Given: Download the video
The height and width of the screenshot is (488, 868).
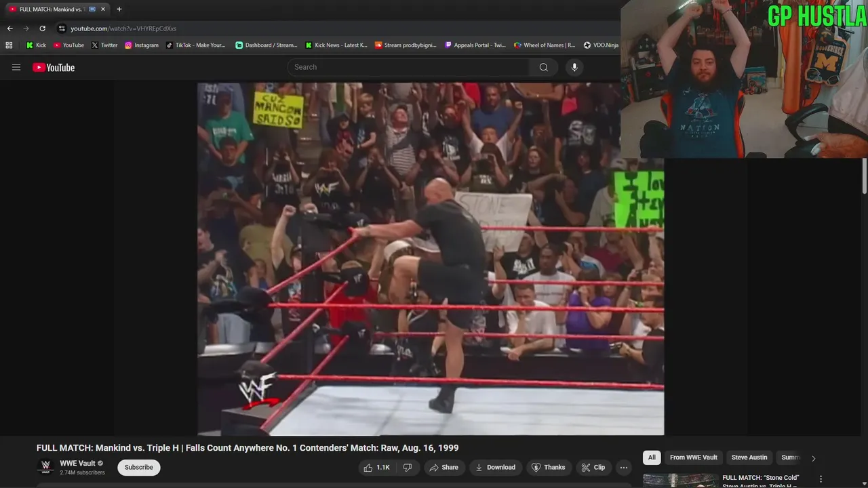Looking at the screenshot, I should pos(496,467).
